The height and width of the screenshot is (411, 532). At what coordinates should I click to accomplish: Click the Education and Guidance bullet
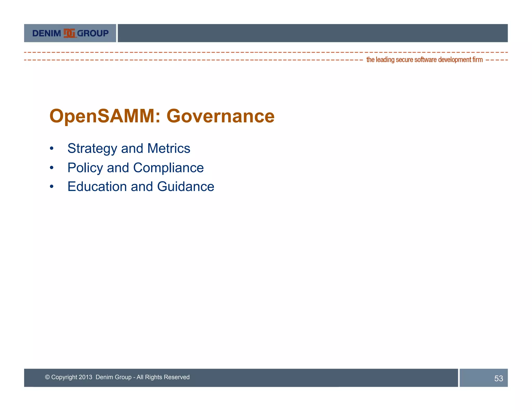[x=141, y=187]
